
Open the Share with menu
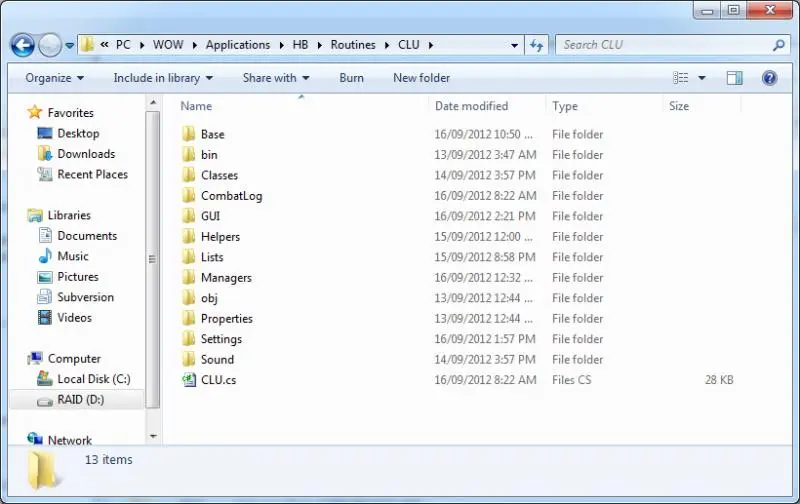point(276,78)
